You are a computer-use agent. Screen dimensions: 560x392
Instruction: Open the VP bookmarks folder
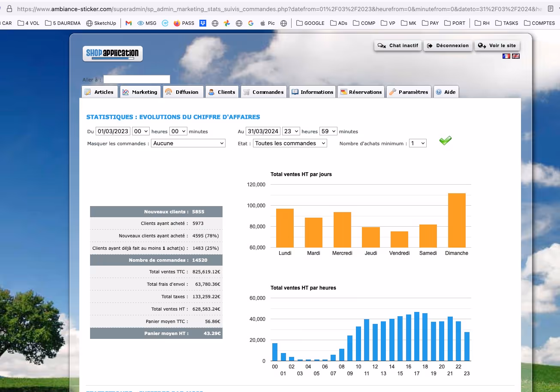tap(388, 23)
